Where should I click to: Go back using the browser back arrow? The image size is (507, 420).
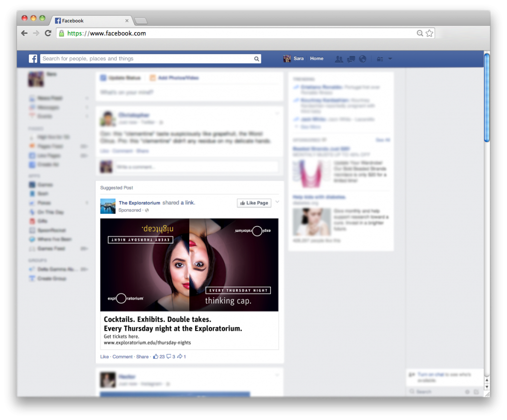click(24, 33)
